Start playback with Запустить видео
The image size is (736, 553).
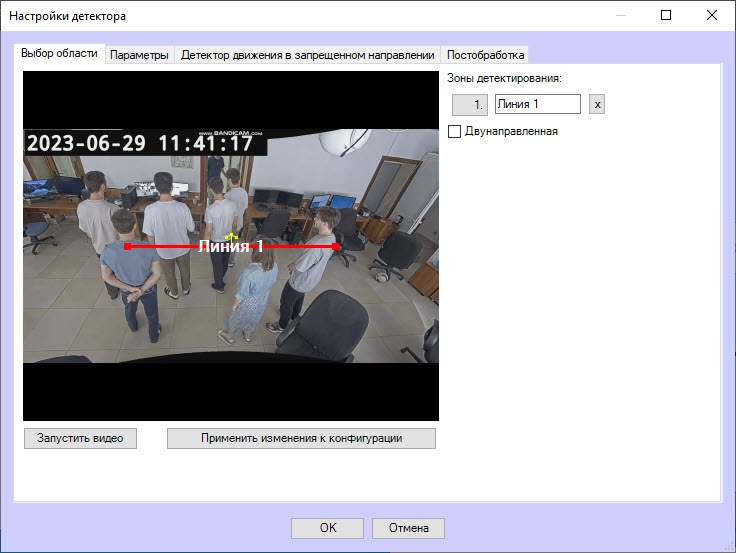pyautogui.click(x=80, y=438)
